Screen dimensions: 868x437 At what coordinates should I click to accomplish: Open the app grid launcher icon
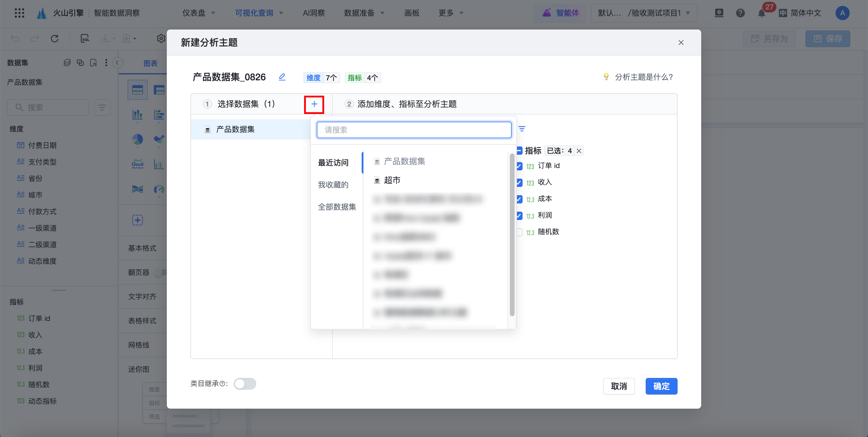point(19,13)
